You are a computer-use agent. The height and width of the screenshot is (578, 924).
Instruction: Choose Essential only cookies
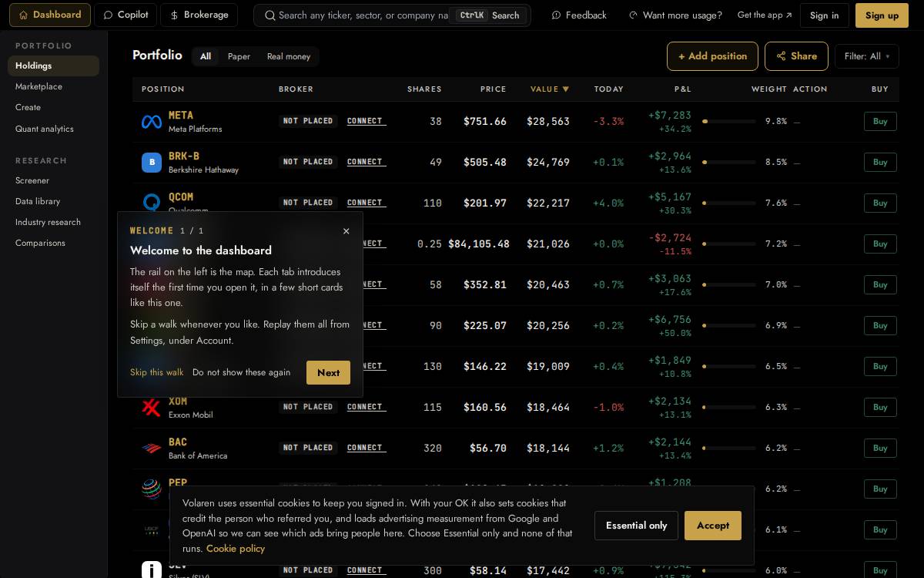[636, 526]
